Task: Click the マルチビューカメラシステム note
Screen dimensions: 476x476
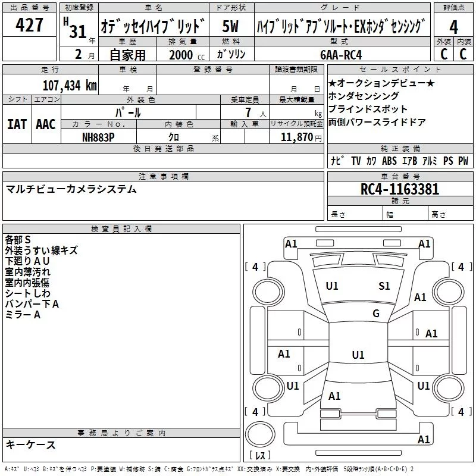Action: pos(71,189)
